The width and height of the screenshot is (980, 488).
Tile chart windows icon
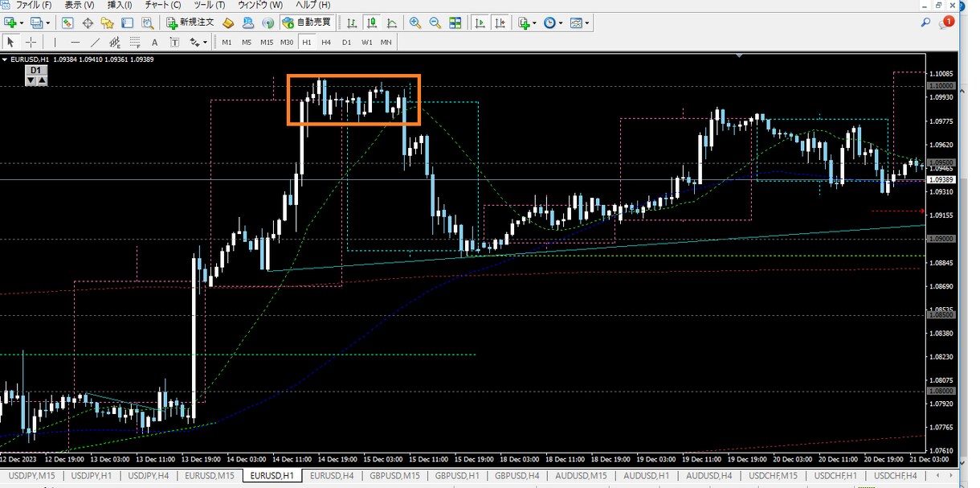(455, 23)
